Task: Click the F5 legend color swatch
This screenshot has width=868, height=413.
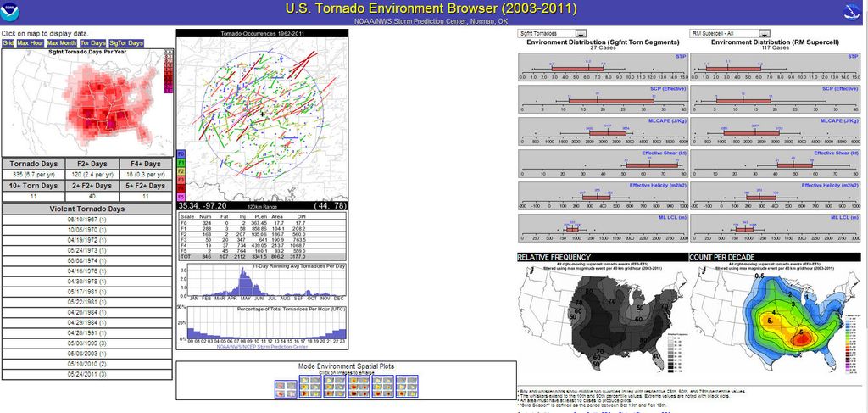Action: (x=181, y=197)
